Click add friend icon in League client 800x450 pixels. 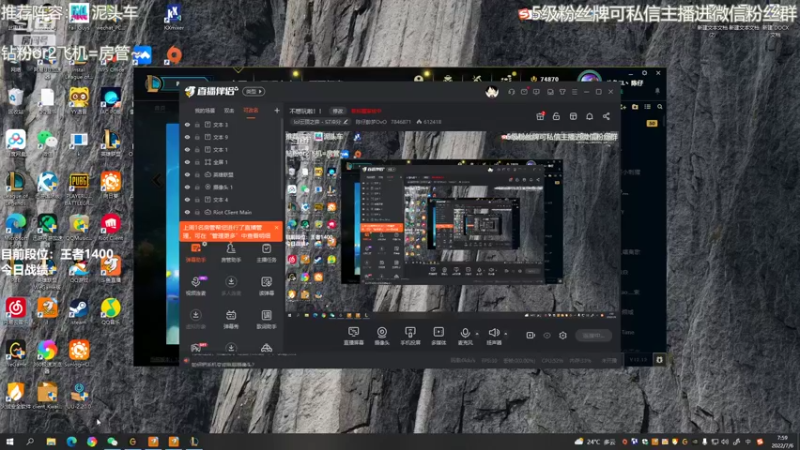pos(623,107)
